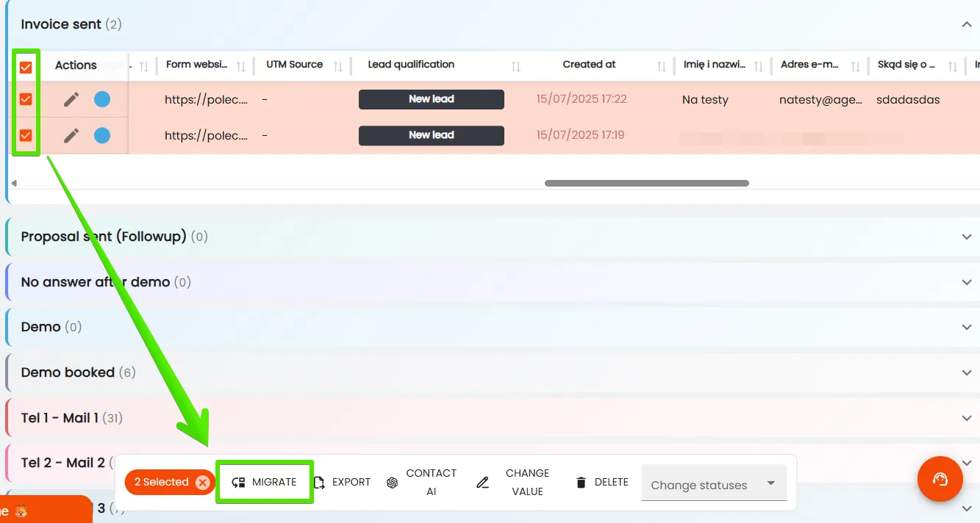Click the Contact AI icon

[x=393, y=483]
